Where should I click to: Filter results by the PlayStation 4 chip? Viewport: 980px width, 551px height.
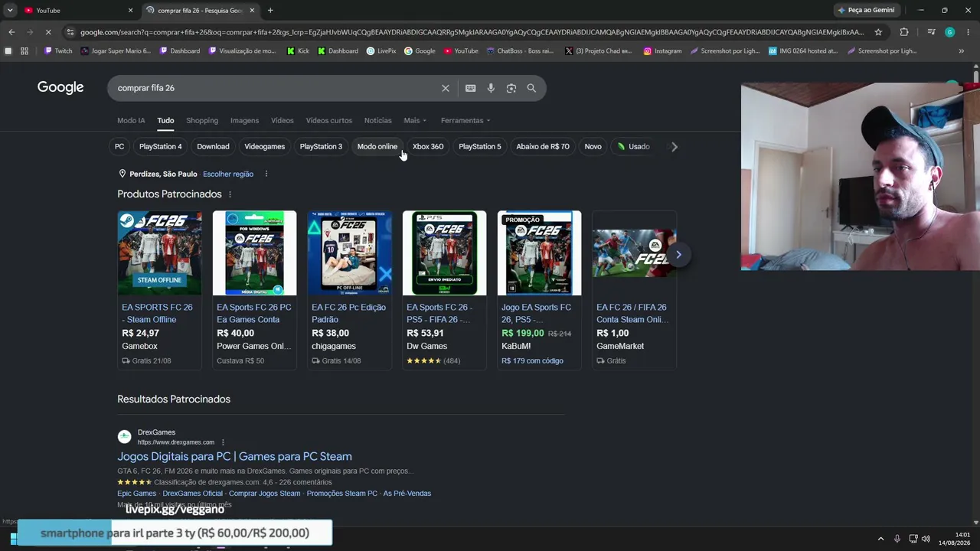coord(161,146)
